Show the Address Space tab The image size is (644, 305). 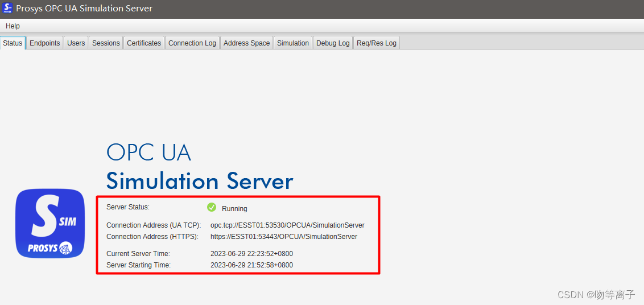pos(246,43)
